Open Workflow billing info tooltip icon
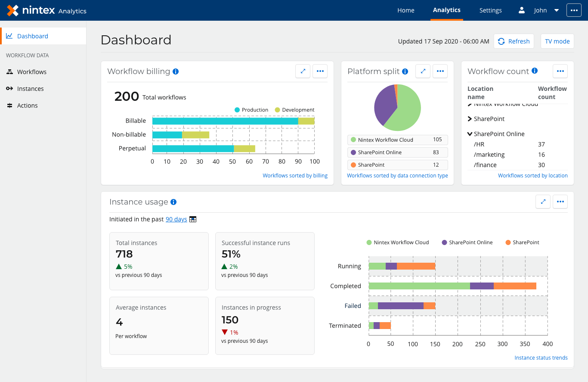Image resolution: width=588 pixels, height=382 pixels. pyautogui.click(x=176, y=71)
